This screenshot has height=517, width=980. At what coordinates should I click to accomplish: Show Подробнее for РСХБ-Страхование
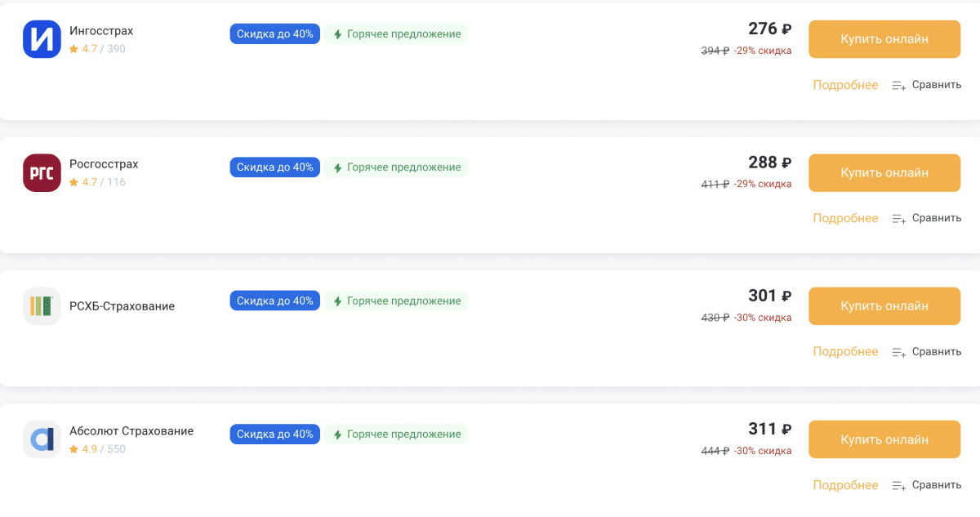845,351
